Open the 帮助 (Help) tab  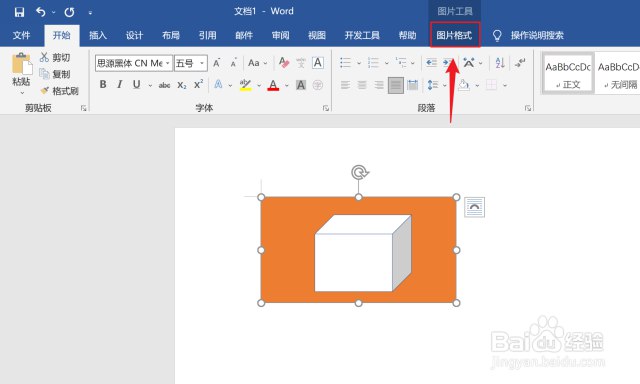pos(407,36)
